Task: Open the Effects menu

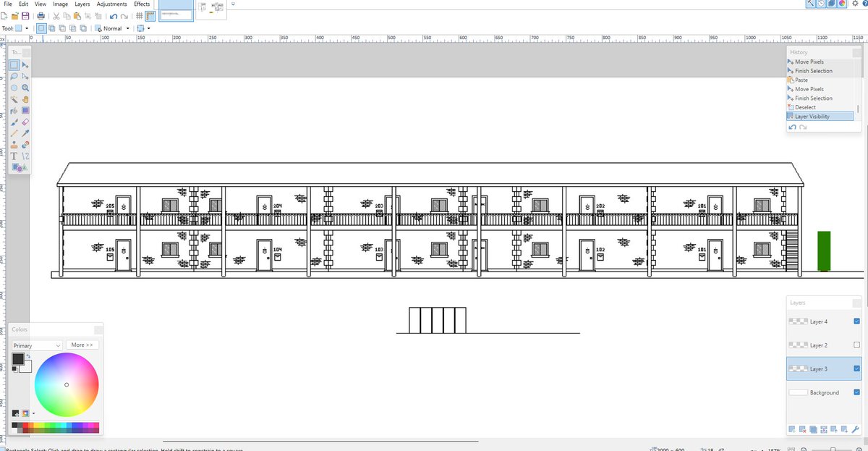Action: [142, 4]
